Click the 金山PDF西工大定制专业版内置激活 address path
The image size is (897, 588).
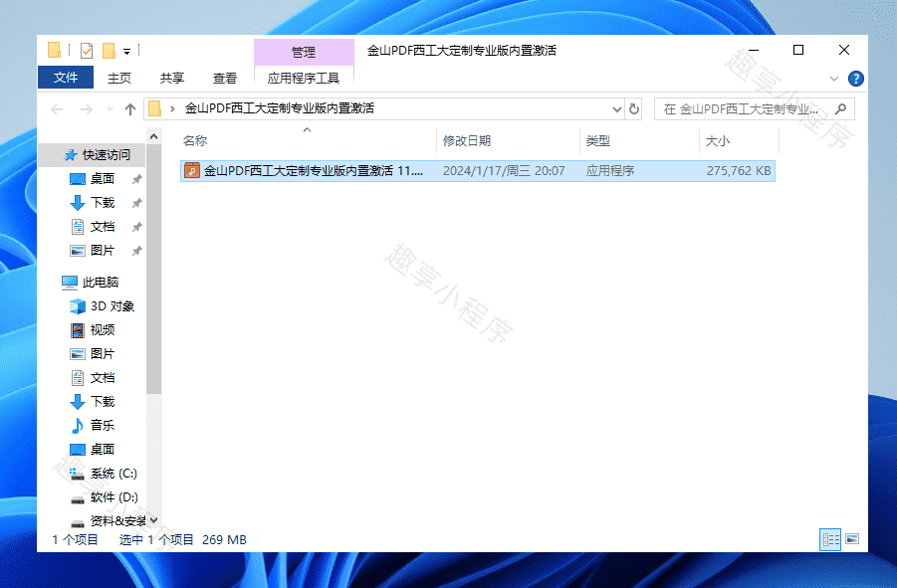point(280,108)
